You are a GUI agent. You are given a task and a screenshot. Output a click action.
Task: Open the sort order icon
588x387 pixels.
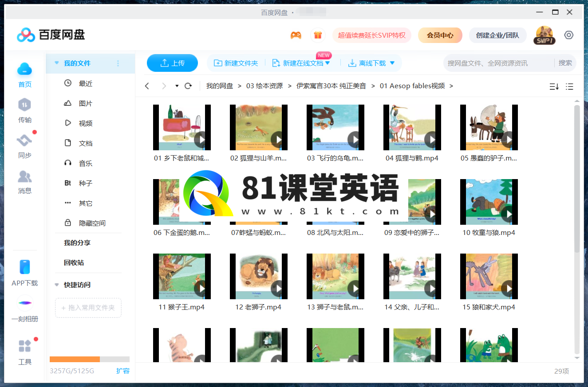coord(554,86)
